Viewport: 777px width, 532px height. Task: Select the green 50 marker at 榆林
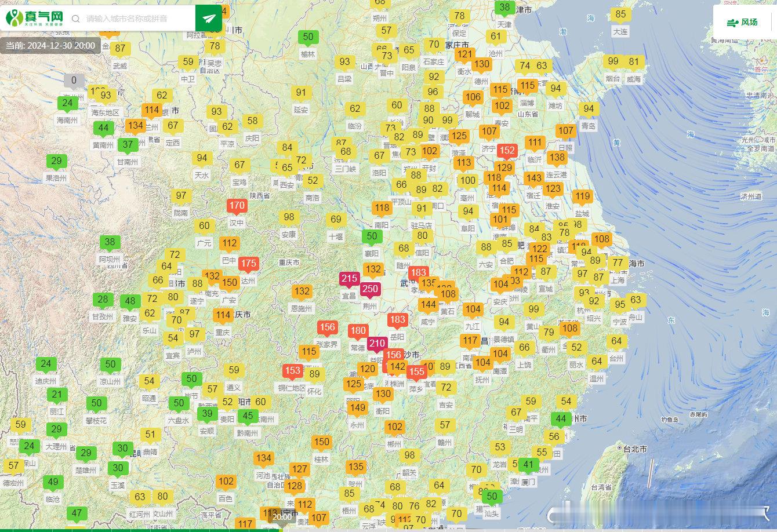click(x=308, y=37)
